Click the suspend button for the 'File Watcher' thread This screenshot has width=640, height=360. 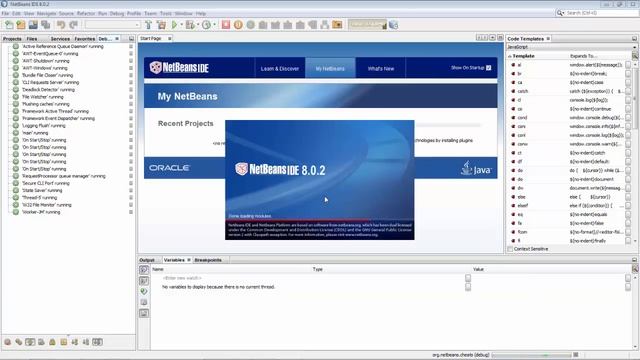tap(131, 97)
